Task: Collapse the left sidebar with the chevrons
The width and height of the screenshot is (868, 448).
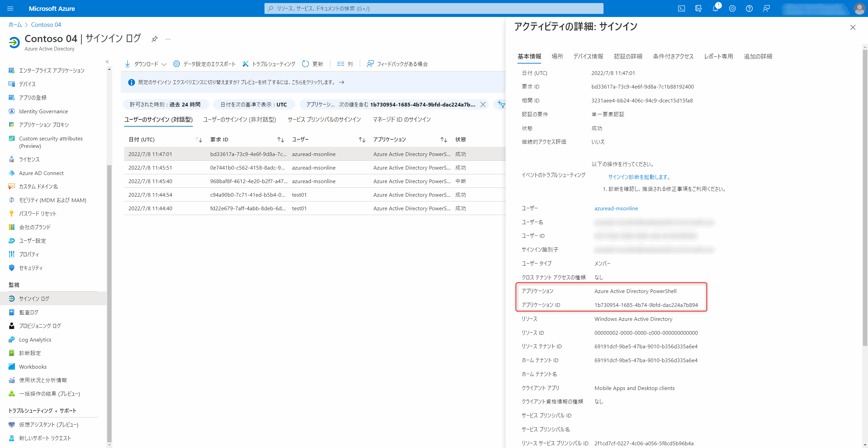Action: tap(107, 61)
